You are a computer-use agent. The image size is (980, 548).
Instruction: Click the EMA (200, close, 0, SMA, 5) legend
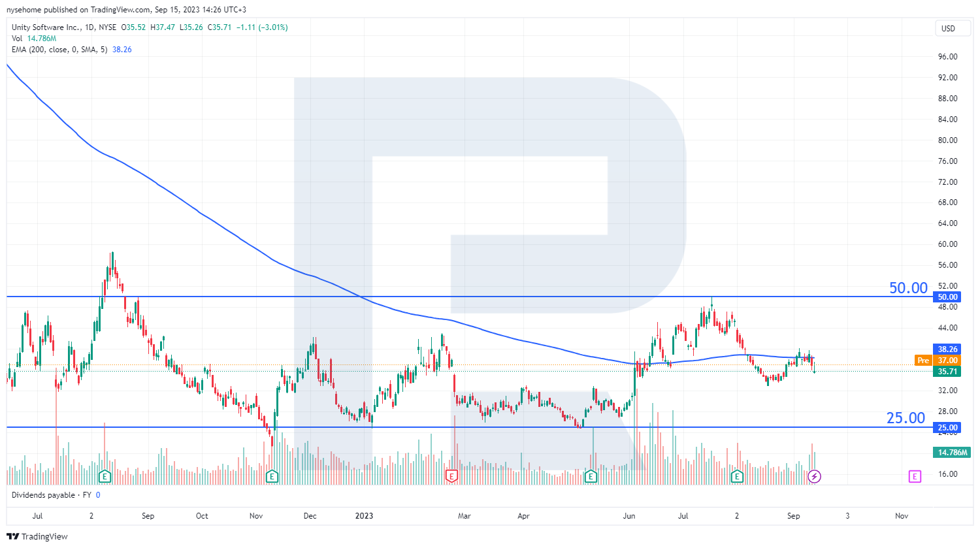(59, 50)
